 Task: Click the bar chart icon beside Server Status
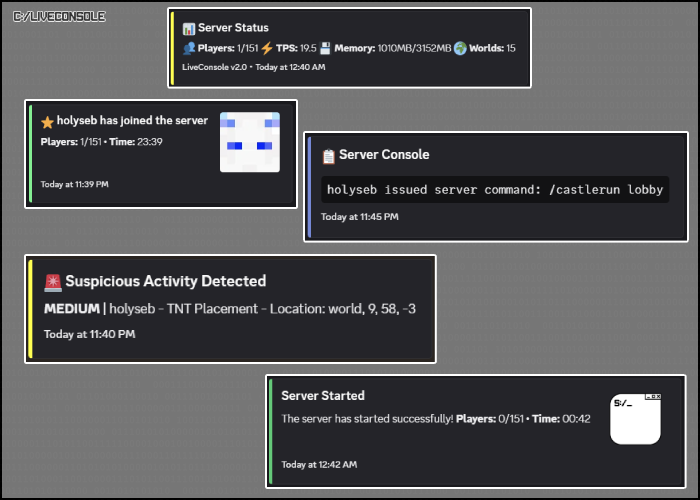tap(189, 29)
